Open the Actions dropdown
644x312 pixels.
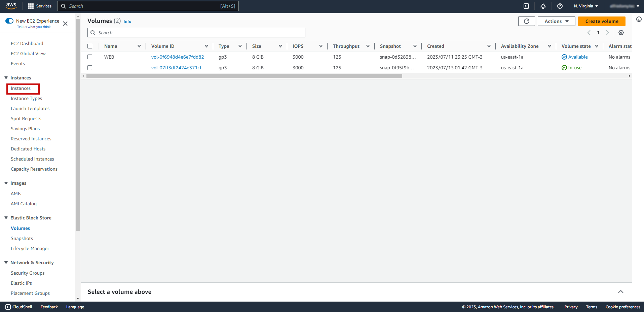557,21
